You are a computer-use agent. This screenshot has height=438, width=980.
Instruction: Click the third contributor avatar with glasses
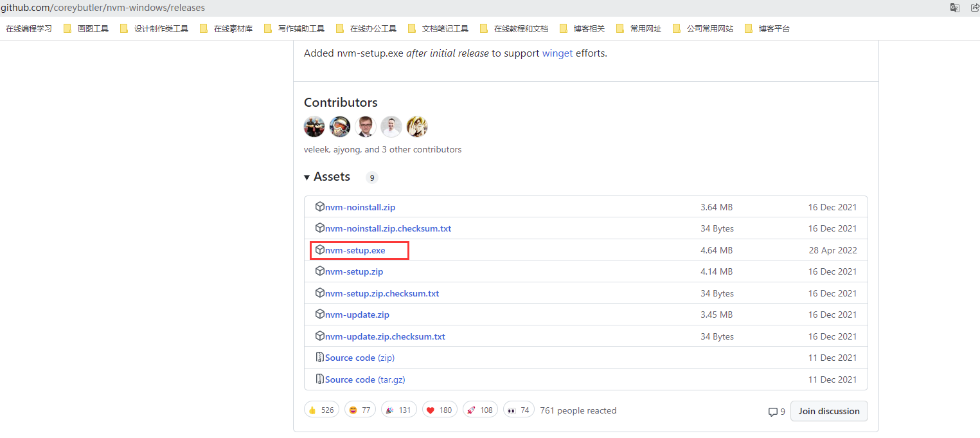click(366, 127)
